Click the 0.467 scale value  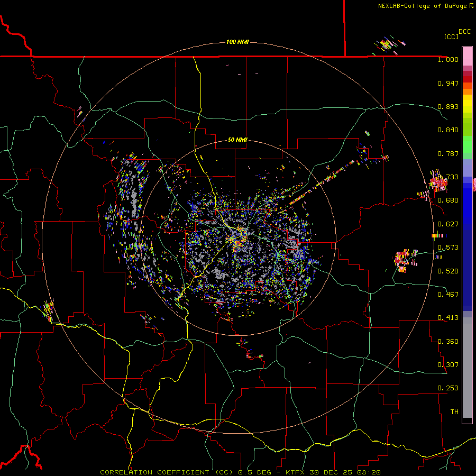click(x=448, y=295)
